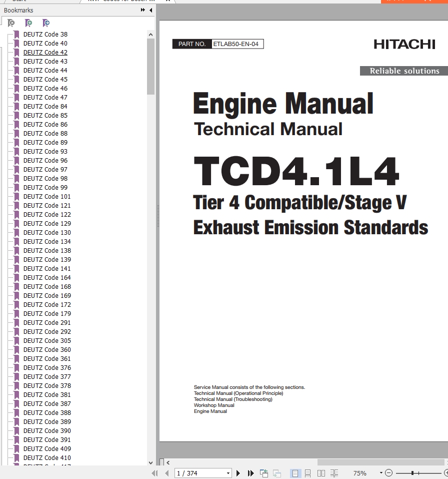Expand all bookmarks using the double-arrow icon
The height and width of the screenshot is (479, 448).
coord(143,10)
